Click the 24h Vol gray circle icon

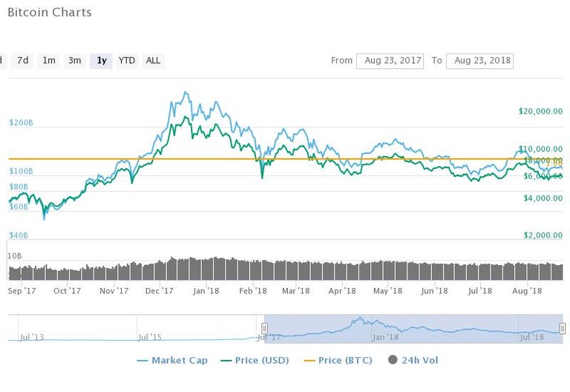393,361
